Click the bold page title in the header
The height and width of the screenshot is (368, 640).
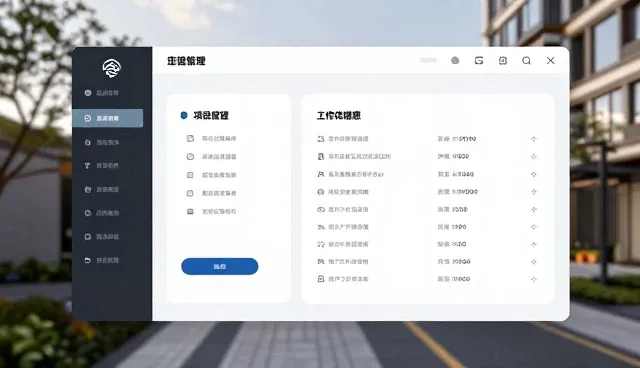coord(186,61)
